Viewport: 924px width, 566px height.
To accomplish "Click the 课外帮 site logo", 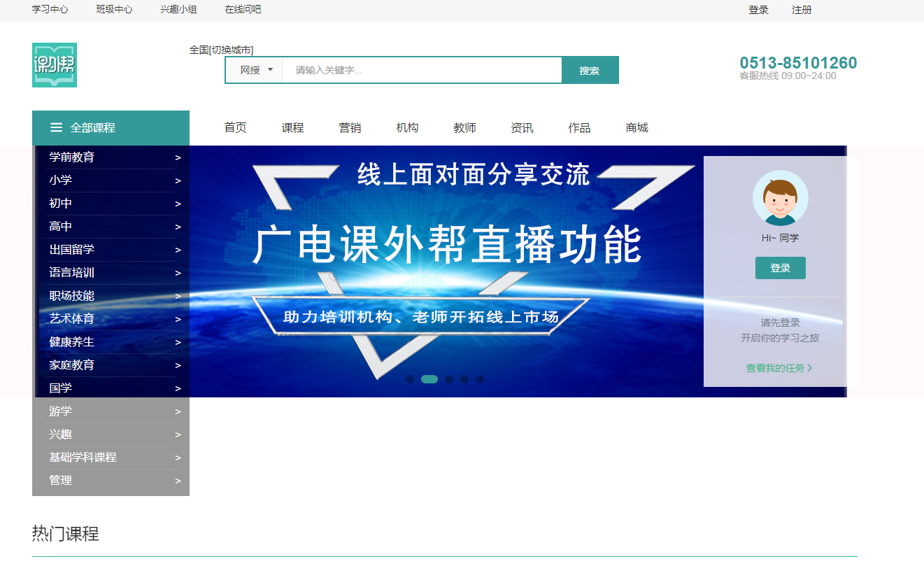I will [55, 65].
